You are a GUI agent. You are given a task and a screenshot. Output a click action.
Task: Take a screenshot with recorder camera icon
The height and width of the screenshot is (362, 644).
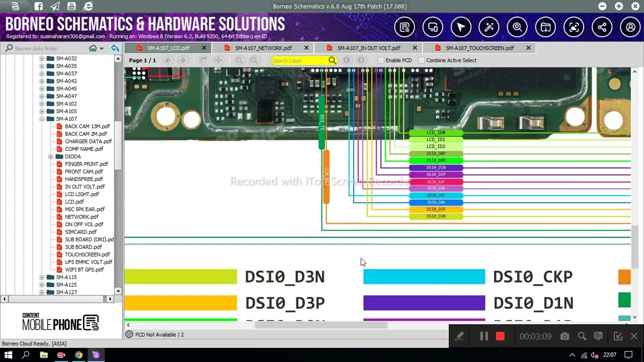[x=565, y=336]
